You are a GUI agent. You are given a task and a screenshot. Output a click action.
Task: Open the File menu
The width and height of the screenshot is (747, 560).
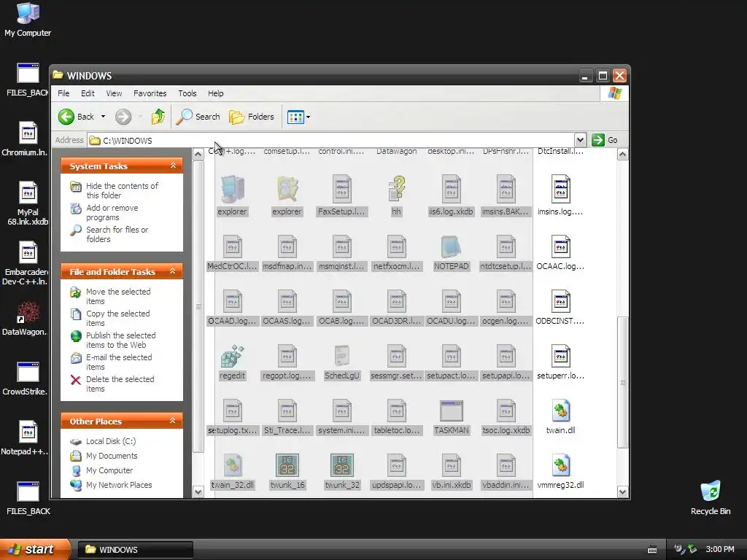tap(63, 93)
